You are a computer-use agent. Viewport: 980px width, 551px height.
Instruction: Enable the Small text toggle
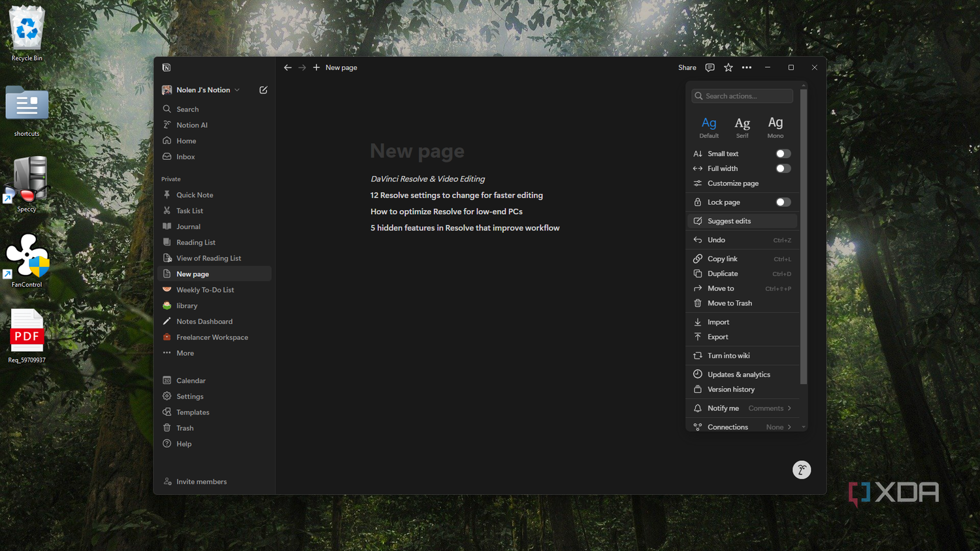click(x=783, y=153)
